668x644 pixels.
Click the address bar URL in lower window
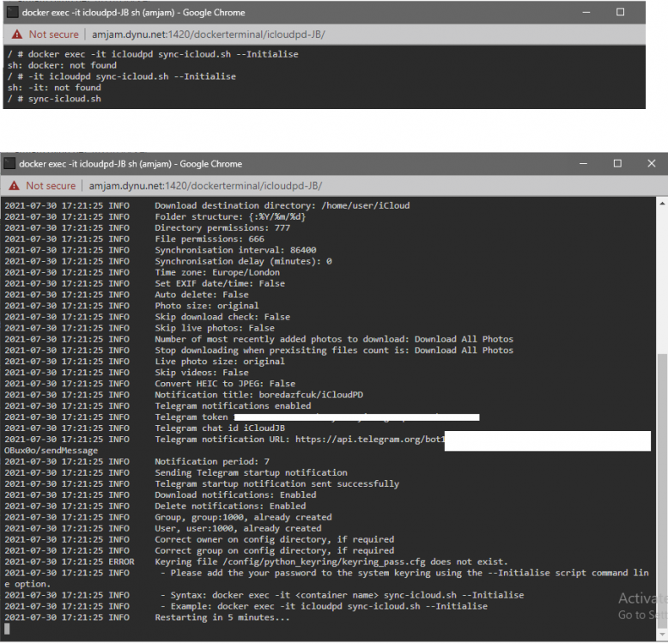click(x=205, y=185)
